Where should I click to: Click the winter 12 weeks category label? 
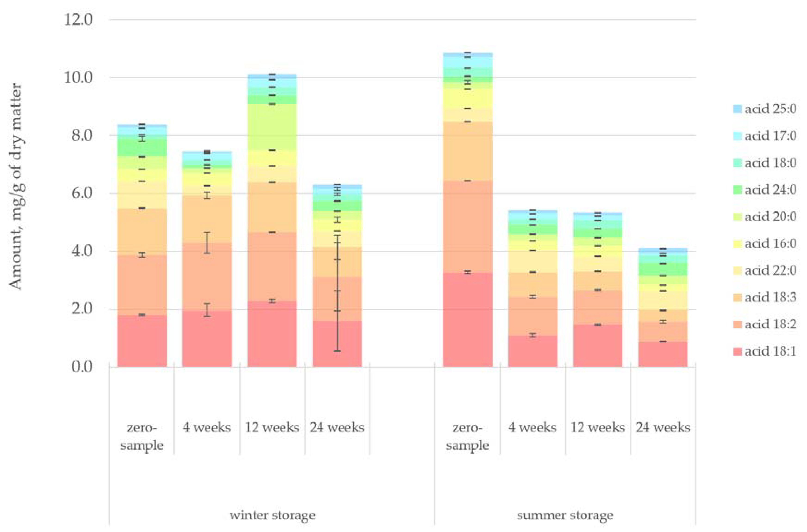[x=272, y=427]
